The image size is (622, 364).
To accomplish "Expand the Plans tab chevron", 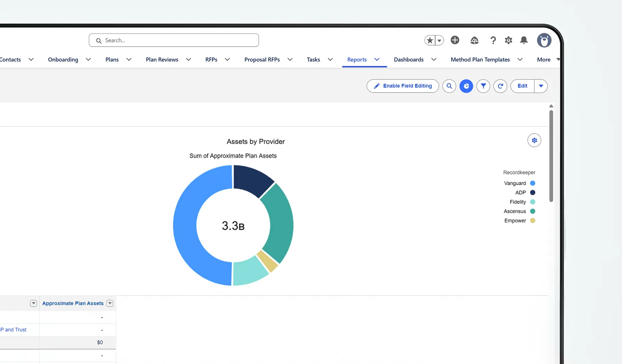I will pos(129,60).
